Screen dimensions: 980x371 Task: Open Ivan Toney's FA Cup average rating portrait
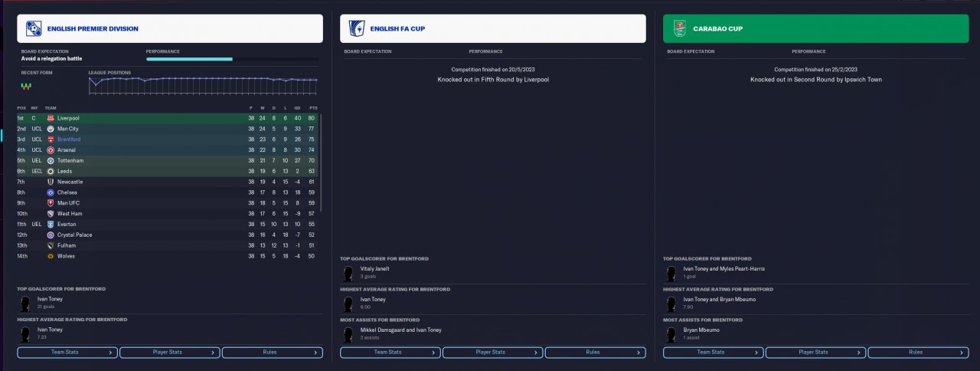pyautogui.click(x=348, y=303)
